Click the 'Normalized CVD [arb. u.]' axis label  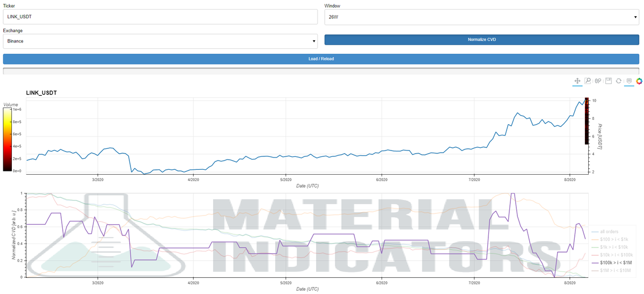(x=14, y=235)
